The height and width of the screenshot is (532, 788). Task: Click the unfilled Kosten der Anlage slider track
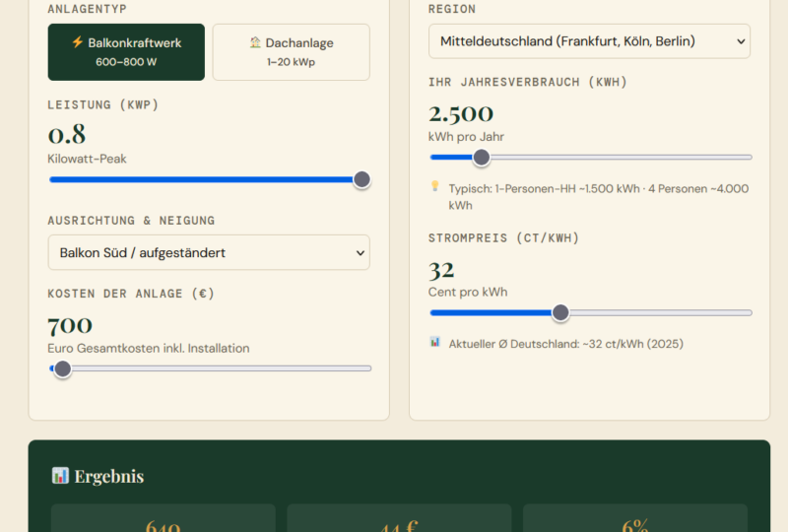(222, 368)
